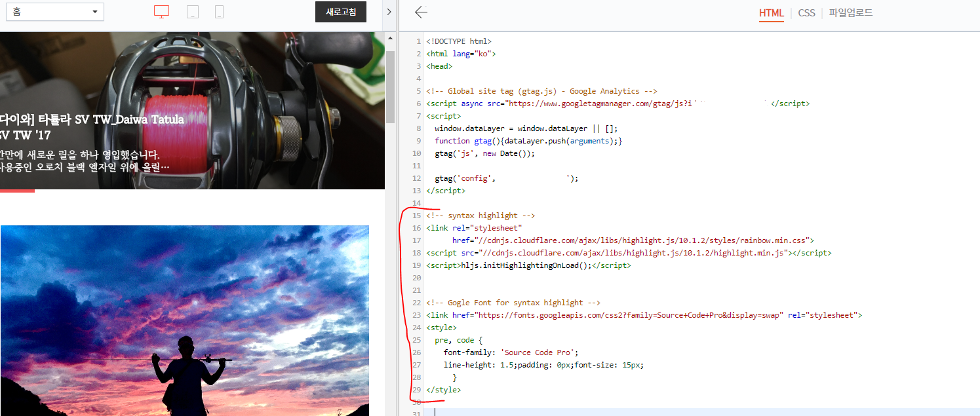
Task: Switch to the CSS tab
Action: pyautogui.click(x=806, y=13)
